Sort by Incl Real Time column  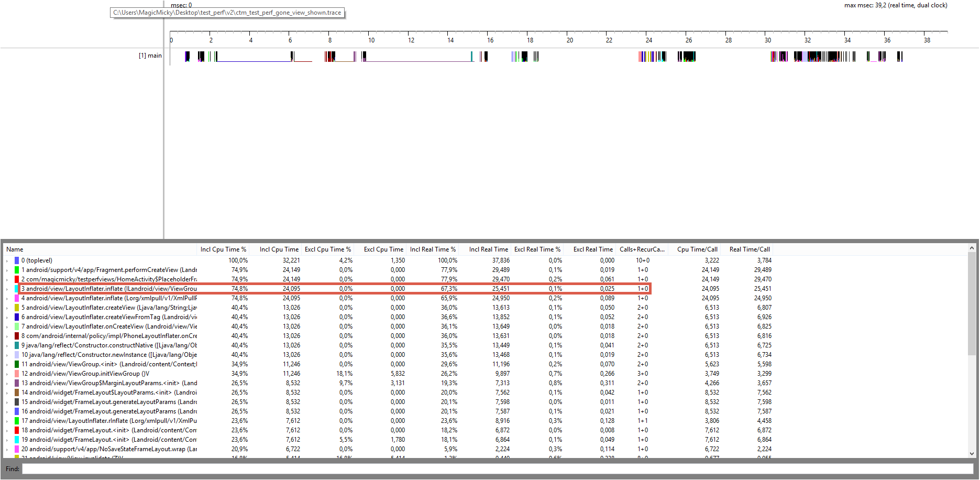tap(485, 249)
